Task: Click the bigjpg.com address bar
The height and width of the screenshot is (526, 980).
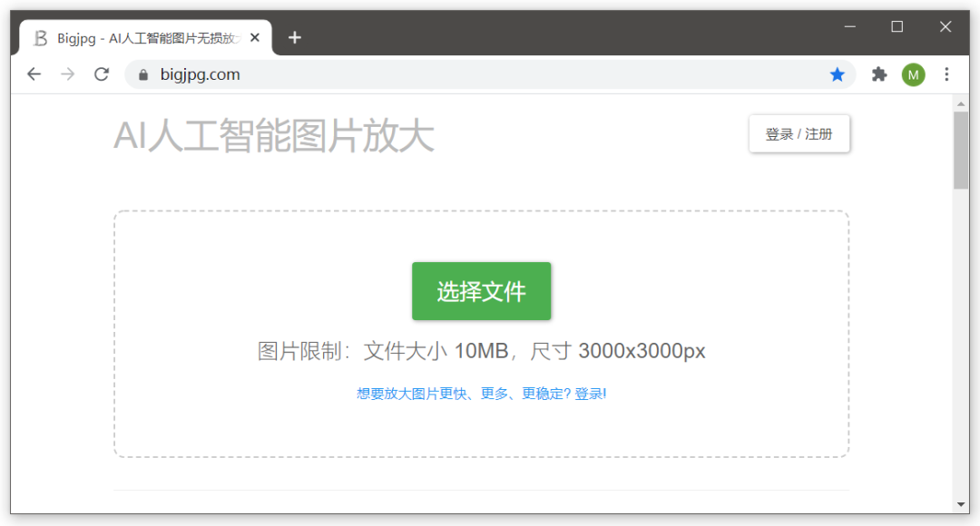Action: [x=489, y=74]
